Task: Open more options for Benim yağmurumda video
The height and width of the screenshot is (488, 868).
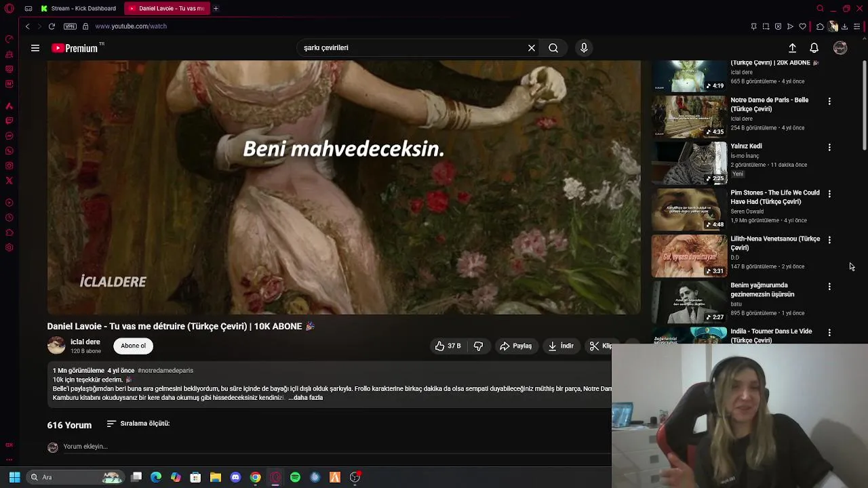Action: point(829,287)
